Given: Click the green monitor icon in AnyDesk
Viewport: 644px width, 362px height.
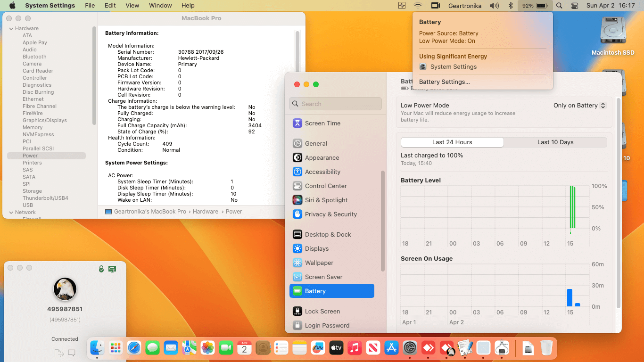Looking at the screenshot, I should click(x=112, y=269).
